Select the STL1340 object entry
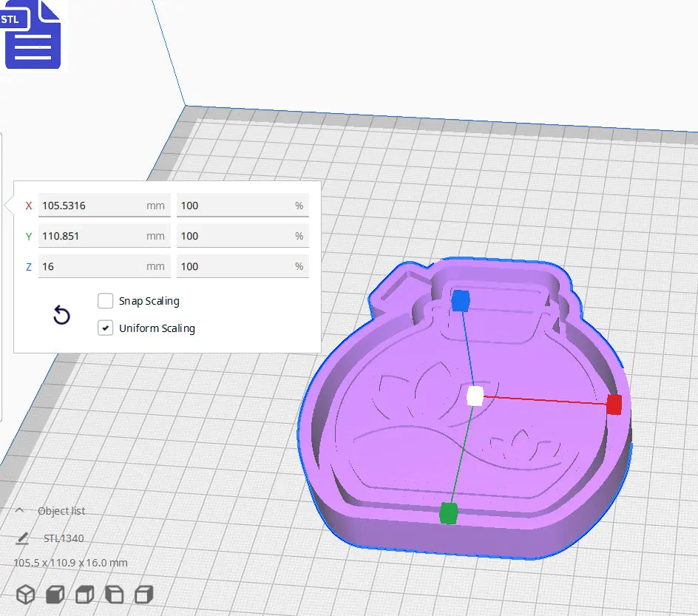This screenshot has height=616, width=698. [x=62, y=538]
